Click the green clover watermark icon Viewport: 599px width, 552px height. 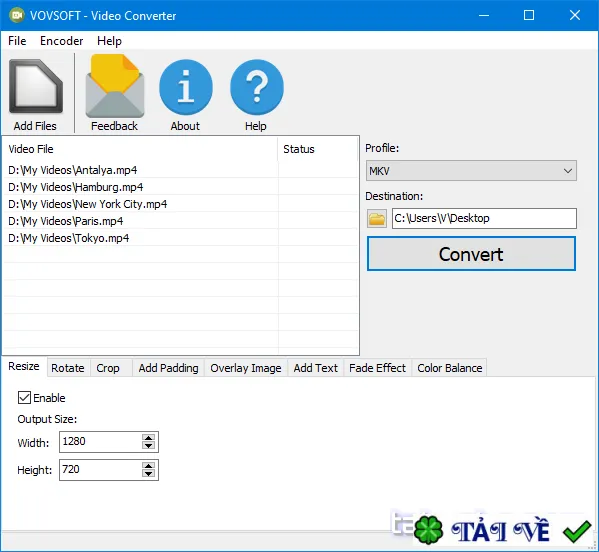click(x=428, y=530)
